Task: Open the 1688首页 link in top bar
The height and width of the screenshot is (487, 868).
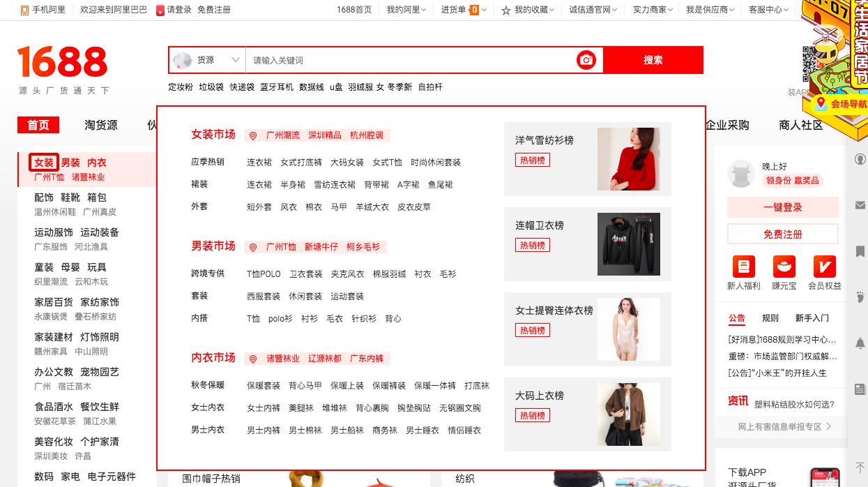Action: pyautogui.click(x=354, y=10)
